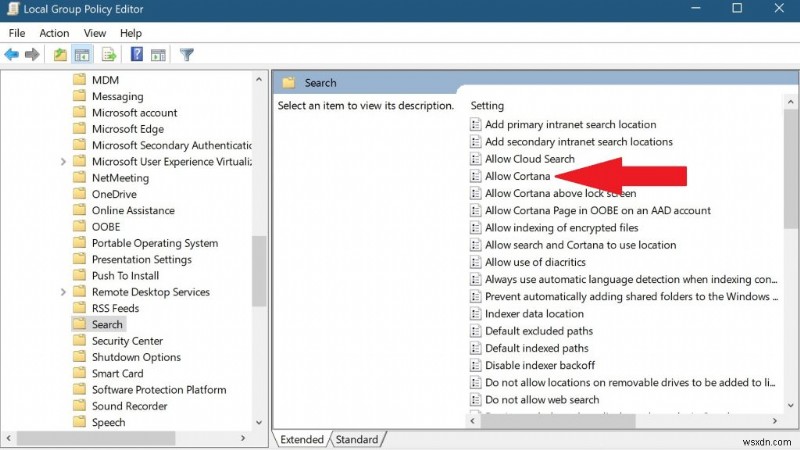Select Push To Install in the tree
The width and height of the screenshot is (800, 450).
[126, 276]
